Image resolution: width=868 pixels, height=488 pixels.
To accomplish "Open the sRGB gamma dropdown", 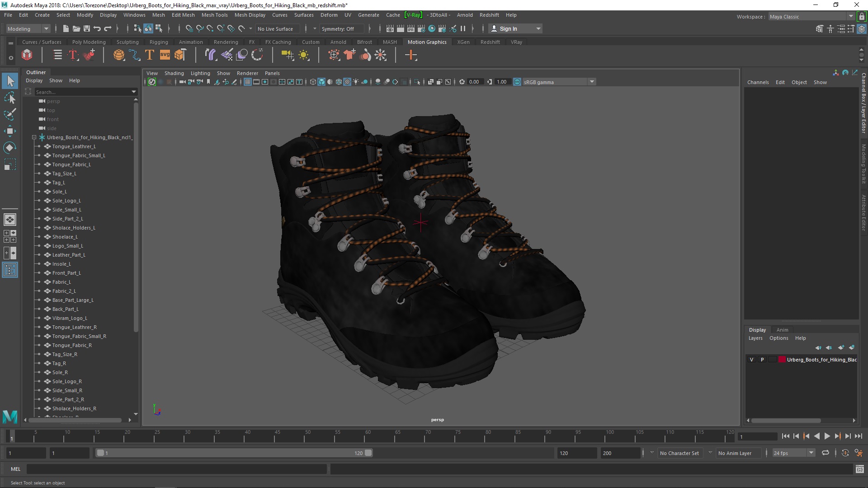I will click(559, 82).
